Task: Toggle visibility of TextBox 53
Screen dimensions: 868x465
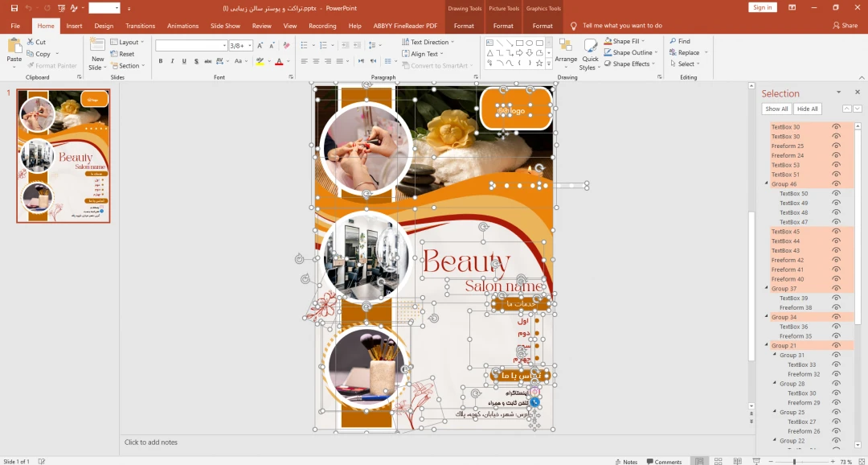Action: pos(836,165)
